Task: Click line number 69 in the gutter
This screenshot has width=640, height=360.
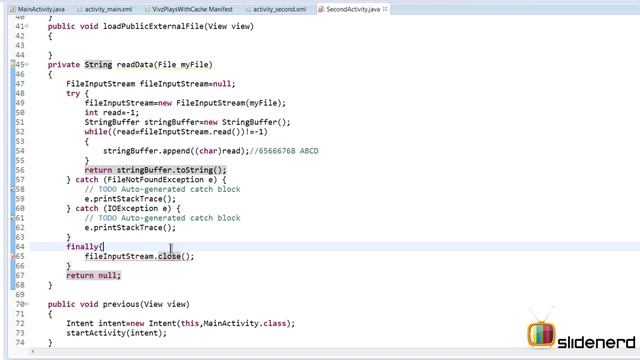Action: pyautogui.click(x=20, y=295)
